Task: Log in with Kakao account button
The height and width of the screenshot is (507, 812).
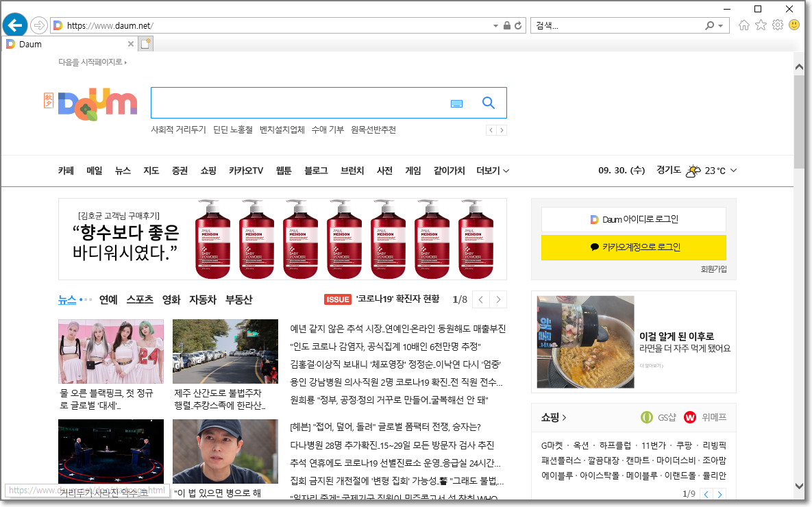Action: coord(634,247)
